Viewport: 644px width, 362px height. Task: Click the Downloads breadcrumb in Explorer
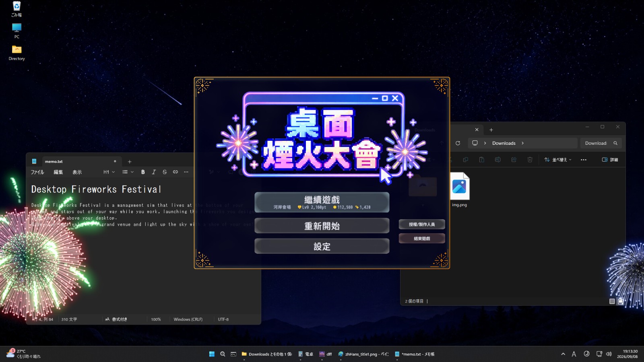tap(504, 143)
